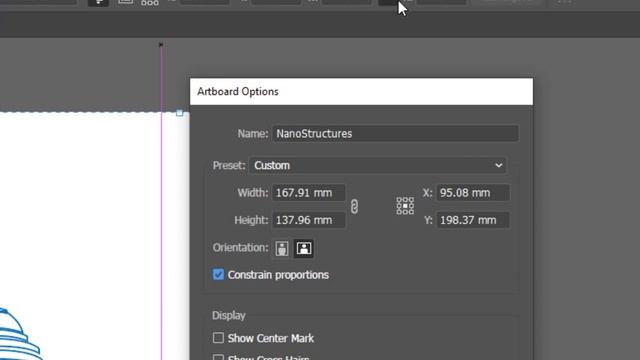Image resolution: width=640 pixels, height=360 pixels.
Task: Click the Name field containing NanoStructures
Action: (x=395, y=133)
